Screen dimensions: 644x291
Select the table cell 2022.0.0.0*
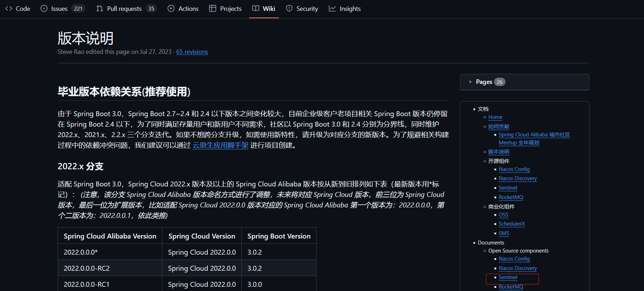point(110,252)
